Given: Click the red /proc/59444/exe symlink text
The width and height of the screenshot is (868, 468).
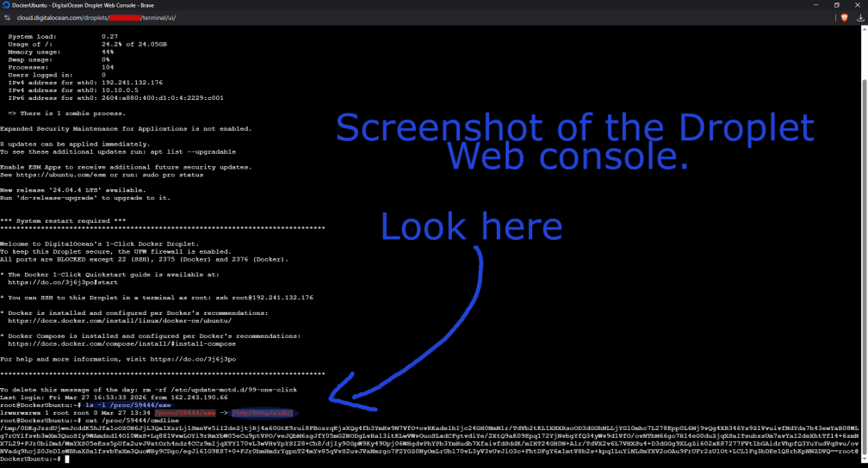Looking at the screenshot, I should (185, 413).
